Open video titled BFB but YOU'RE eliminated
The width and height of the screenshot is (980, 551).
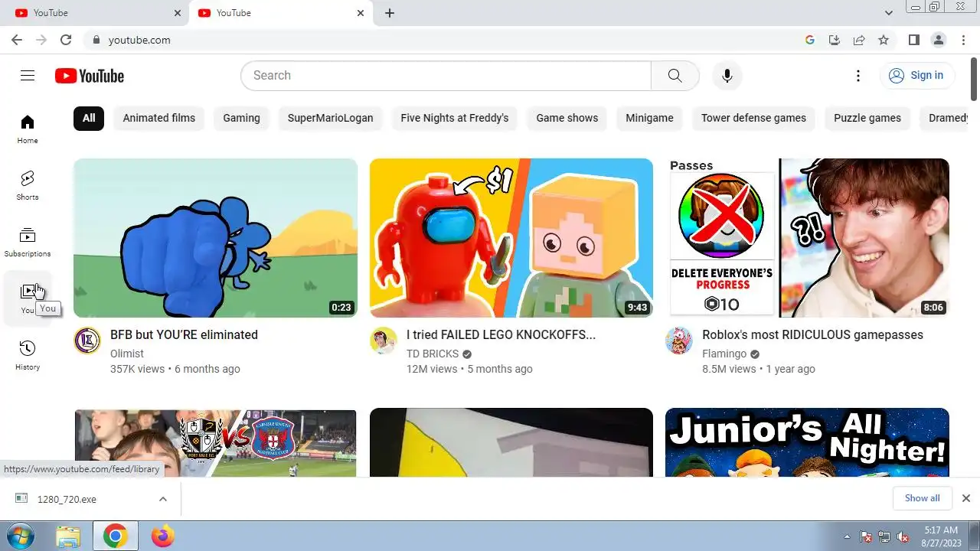pyautogui.click(x=184, y=334)
